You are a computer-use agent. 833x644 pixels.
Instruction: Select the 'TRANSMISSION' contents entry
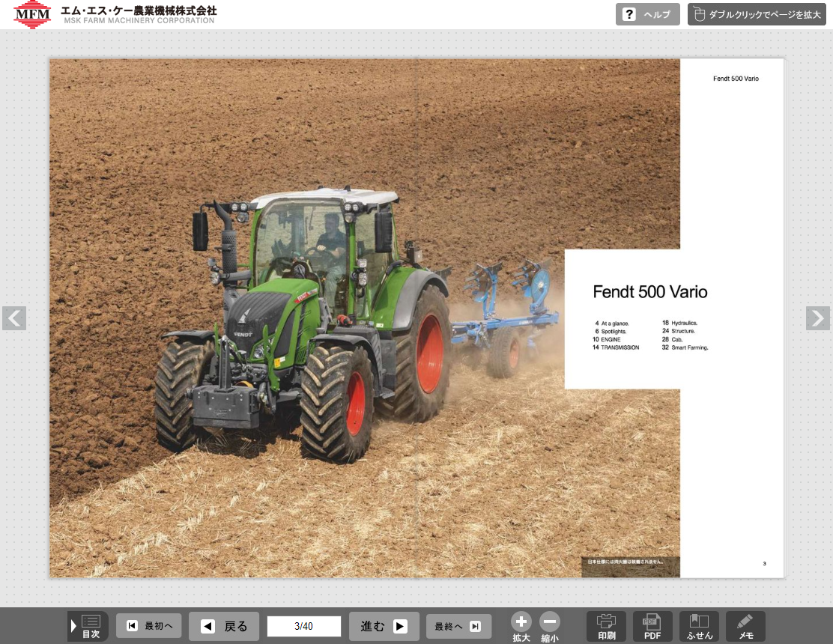(x=616, y=347)
